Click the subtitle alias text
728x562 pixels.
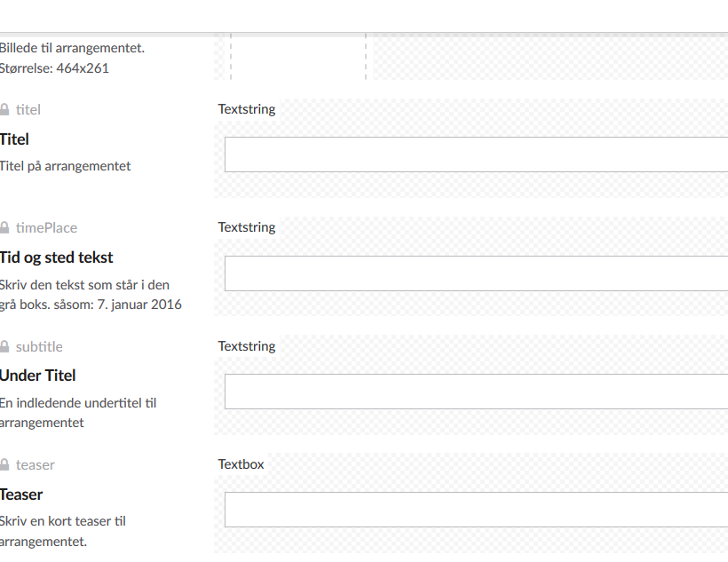(39, 346)
